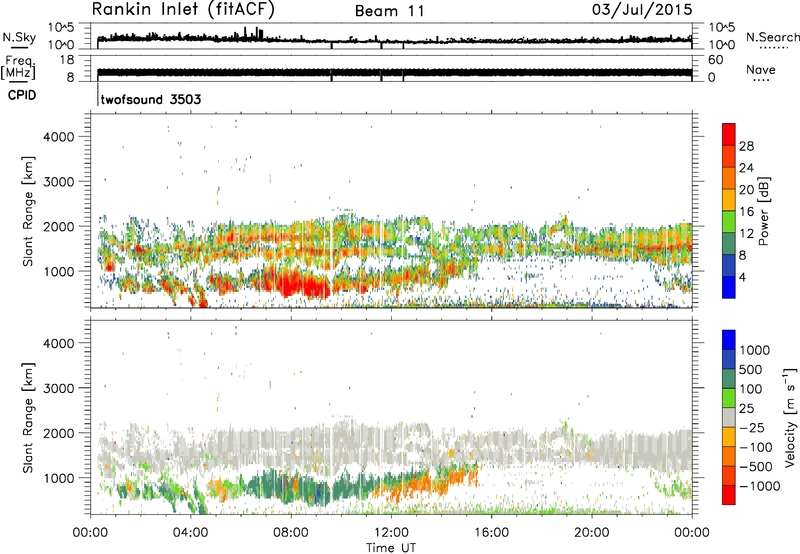This screenshot has height=554, width=800.
Task: Click the '20:00' time tick label
Action: coord(592,533)
